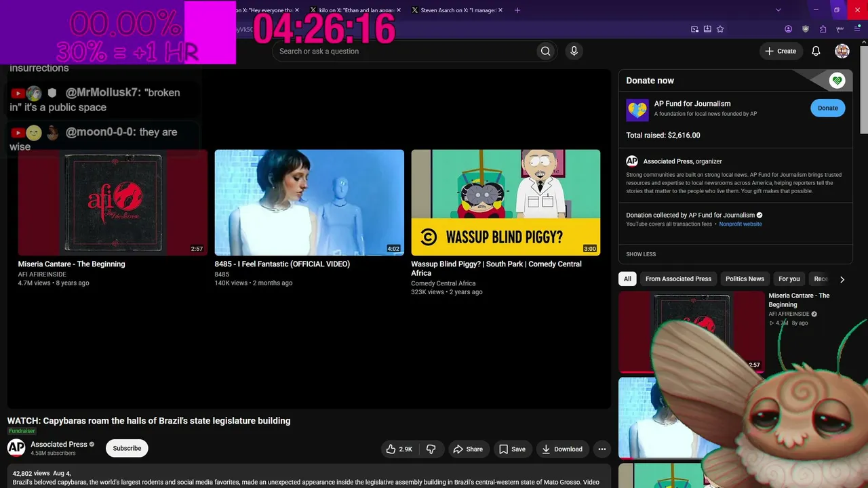Open sidebar Miseria Cantare video title

tap(799, 300)
